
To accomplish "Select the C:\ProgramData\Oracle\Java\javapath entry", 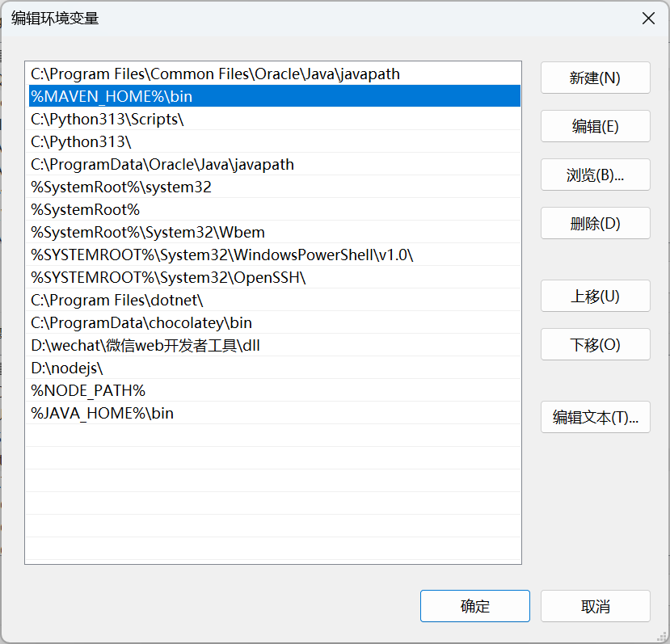I will [273, 164].
